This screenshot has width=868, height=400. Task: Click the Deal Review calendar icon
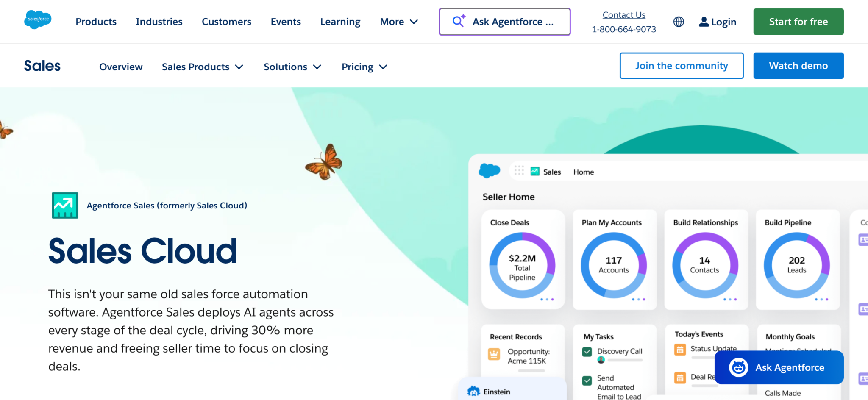point(680,378)
